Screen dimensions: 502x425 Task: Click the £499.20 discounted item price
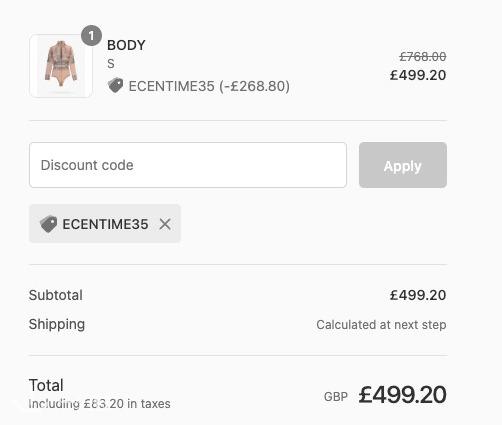(x=418, y=75)
